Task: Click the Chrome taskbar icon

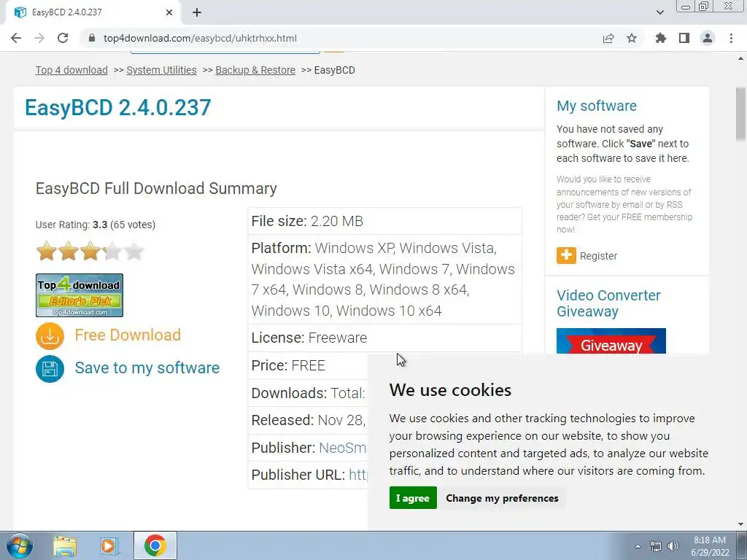Action: coord(155,545)
